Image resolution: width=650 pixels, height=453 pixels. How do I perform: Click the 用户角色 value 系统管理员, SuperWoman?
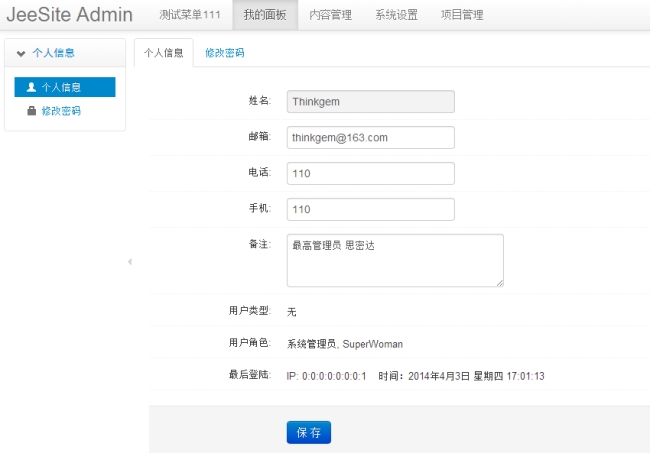click(x=344, y=344)
